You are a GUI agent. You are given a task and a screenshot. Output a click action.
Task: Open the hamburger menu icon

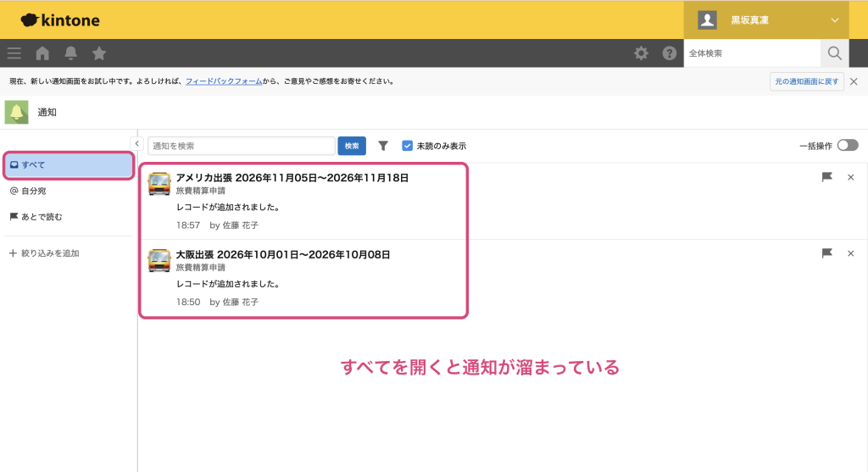point(14,53)
